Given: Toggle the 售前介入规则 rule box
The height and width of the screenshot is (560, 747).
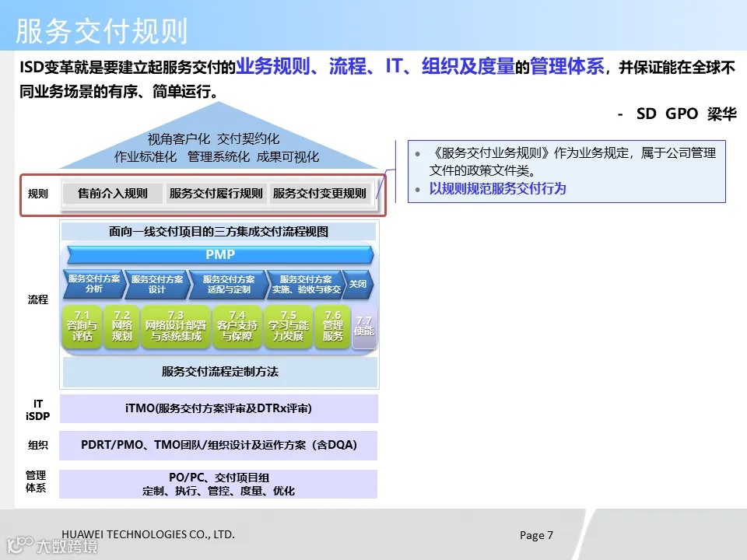Looking at the screenshot, I should pyautogui.click(x=112, y=194).
